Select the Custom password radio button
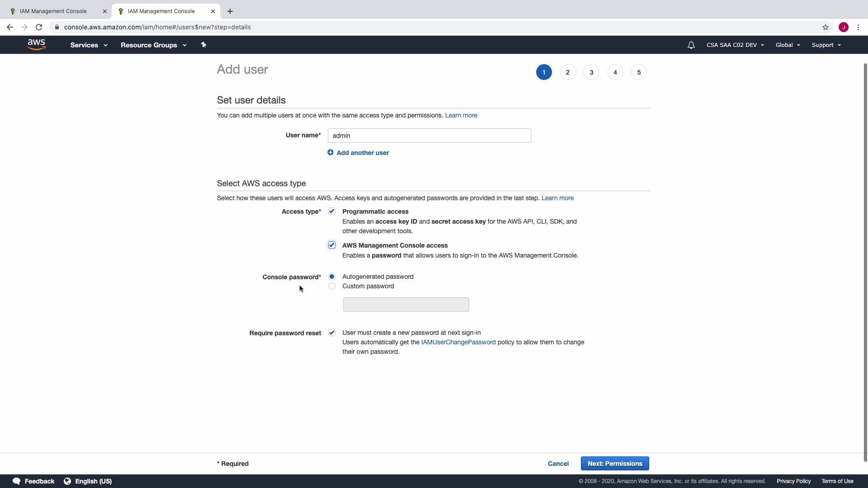The image size is (868, 488). 332,286
